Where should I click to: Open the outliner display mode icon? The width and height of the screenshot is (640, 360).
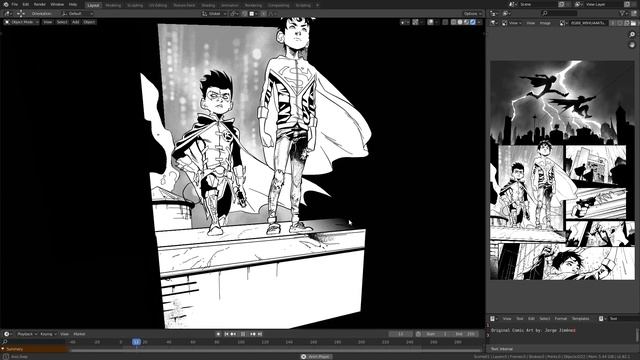pos(507,13)
